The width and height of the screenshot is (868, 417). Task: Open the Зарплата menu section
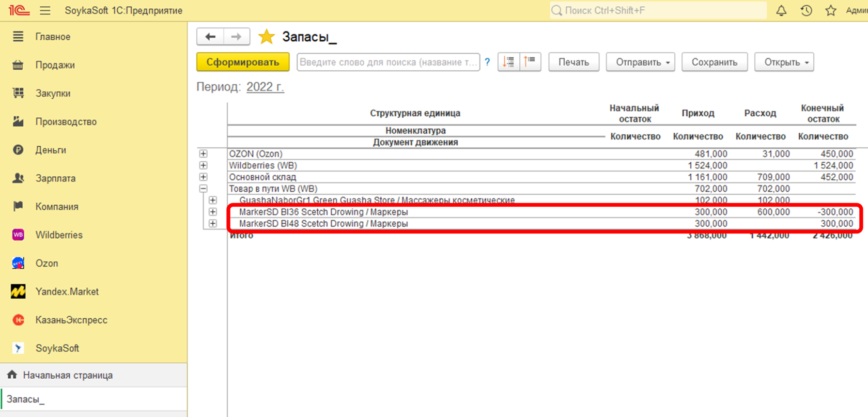(55, 178)
